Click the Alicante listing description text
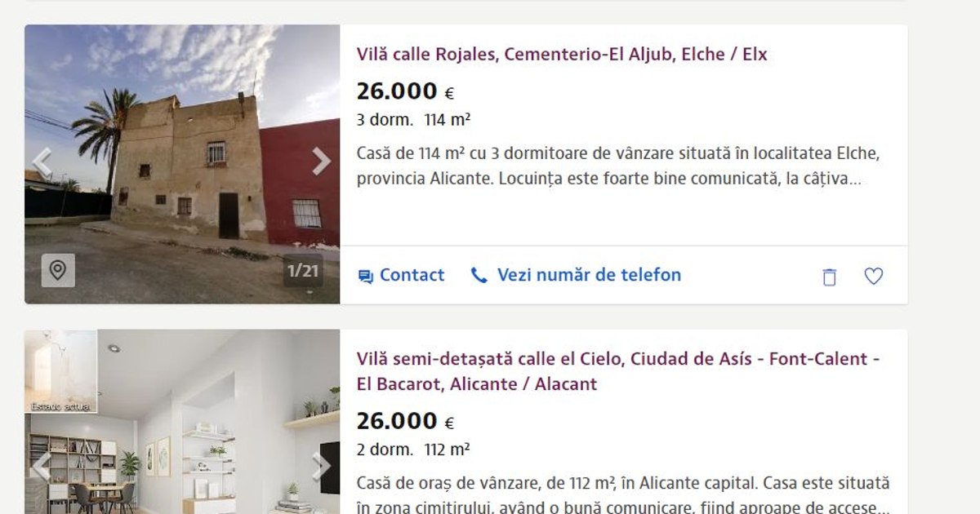Viewport: 980px width, 514px height. coord(623,495)
